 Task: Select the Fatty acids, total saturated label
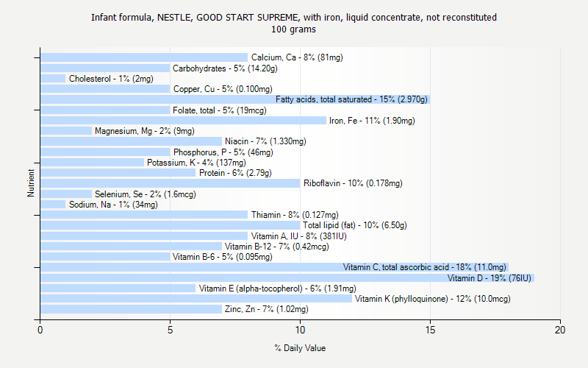click(351, 99)
